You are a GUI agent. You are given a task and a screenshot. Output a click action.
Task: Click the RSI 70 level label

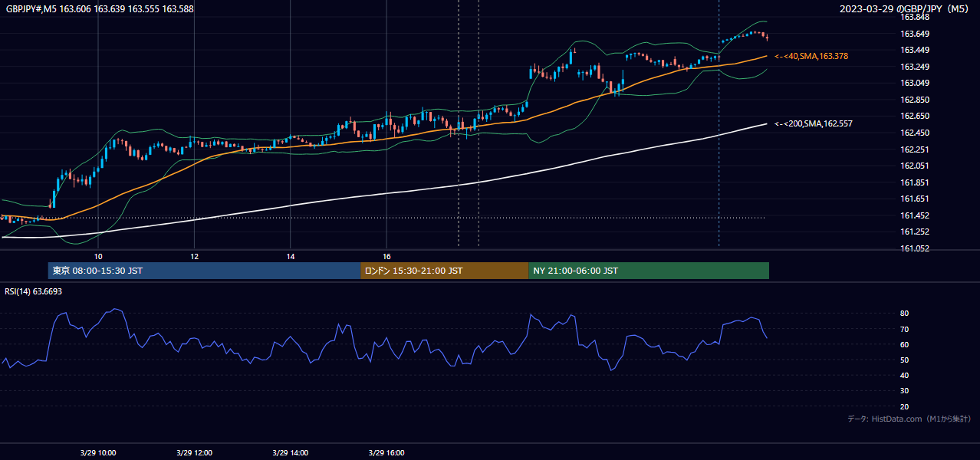pyautogui.click(x=905, y=329)
